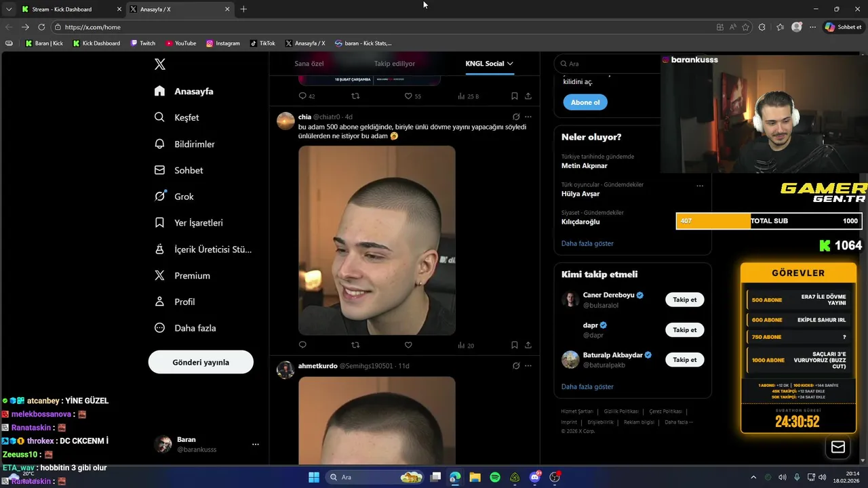The width and height of the screenshot is (868, 488).
Task: Follow dapr with Takip et
Action: [684, 330]
